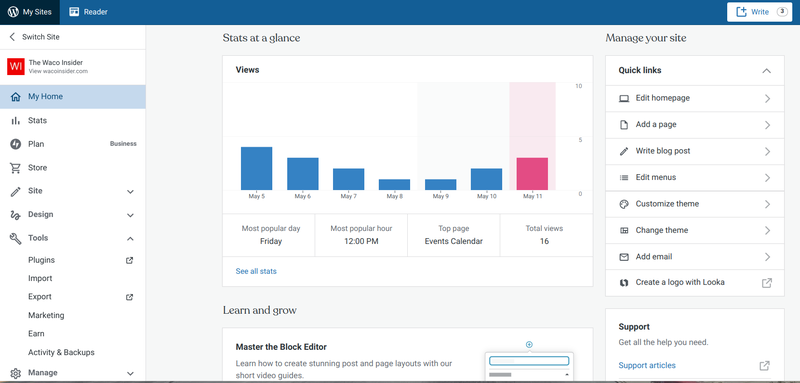Click the pencil icon beside Write blog post
800x383 pixels.
coord(624,151)
